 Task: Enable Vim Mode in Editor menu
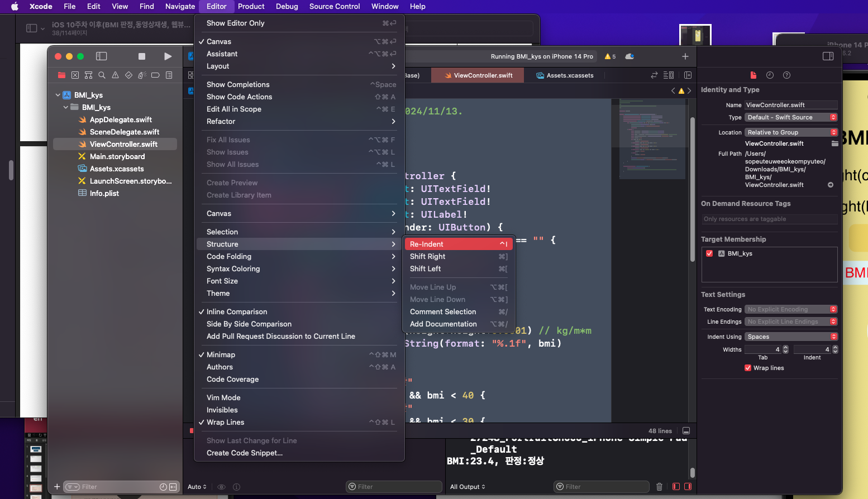click(299, 397)
